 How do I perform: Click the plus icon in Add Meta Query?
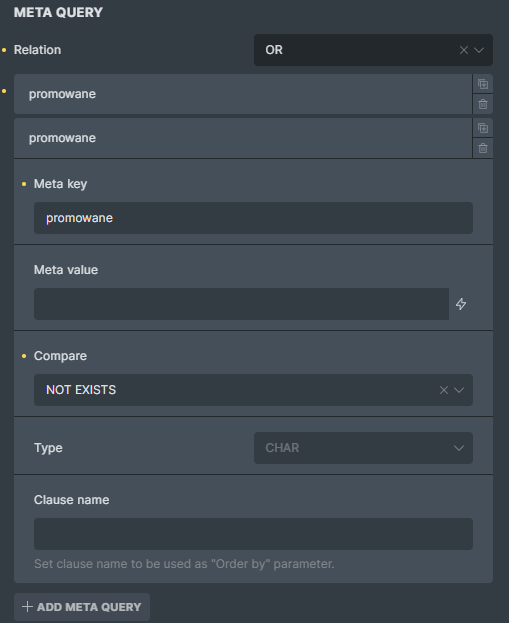click(27, 607)
